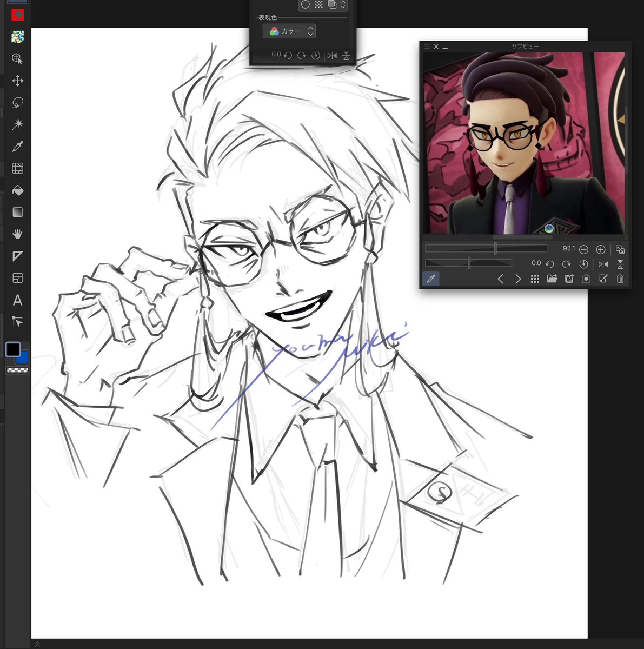Screen dimensions: 644x649
Task: Select the mesh transformation grid tool
Action: 17,169
